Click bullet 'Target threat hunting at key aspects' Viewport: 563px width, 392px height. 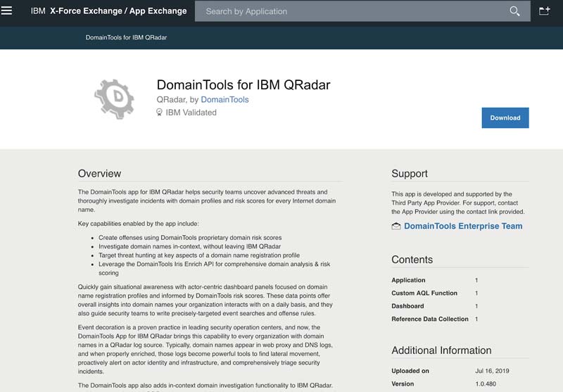coord(199,255)
